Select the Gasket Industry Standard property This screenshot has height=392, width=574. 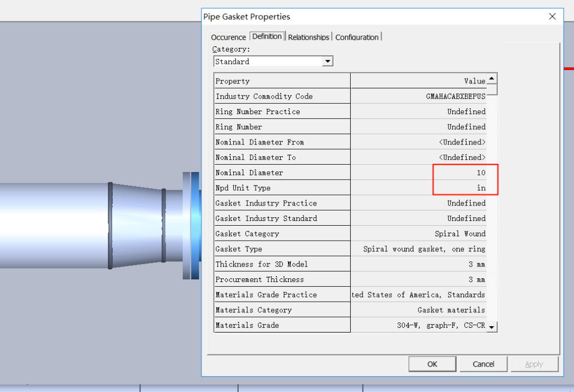coord(282,218)
